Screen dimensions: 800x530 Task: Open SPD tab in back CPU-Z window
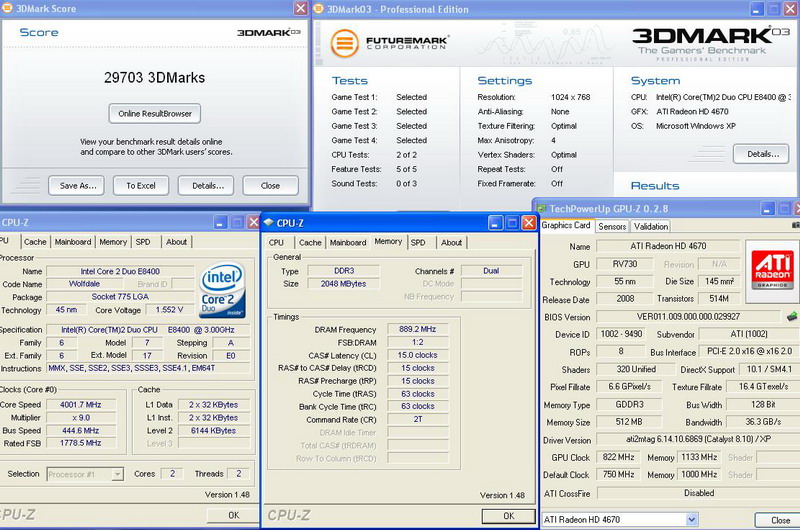(143, 242)
